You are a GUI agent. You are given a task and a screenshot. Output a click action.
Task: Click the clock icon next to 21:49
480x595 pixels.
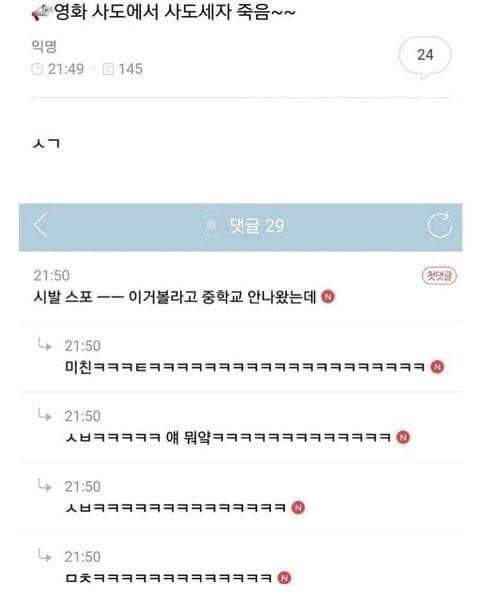point(37,69)
